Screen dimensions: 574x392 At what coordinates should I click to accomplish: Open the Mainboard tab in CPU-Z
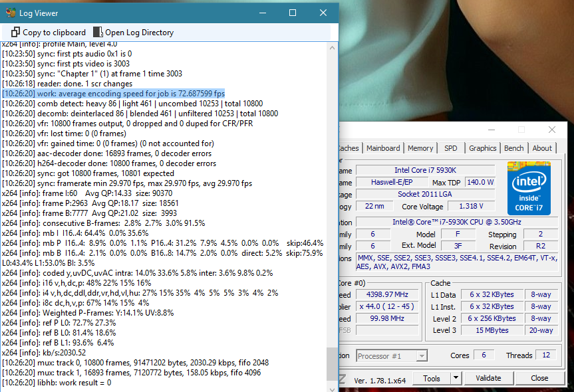click(x=383, y=148)
